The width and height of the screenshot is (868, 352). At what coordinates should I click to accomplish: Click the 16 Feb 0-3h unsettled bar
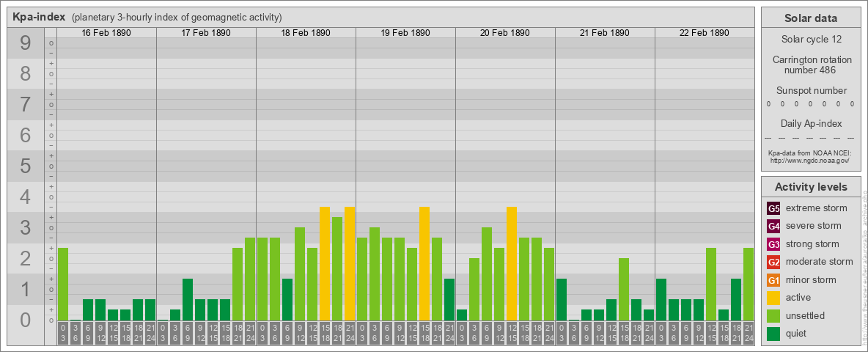[x=62, y=284]
